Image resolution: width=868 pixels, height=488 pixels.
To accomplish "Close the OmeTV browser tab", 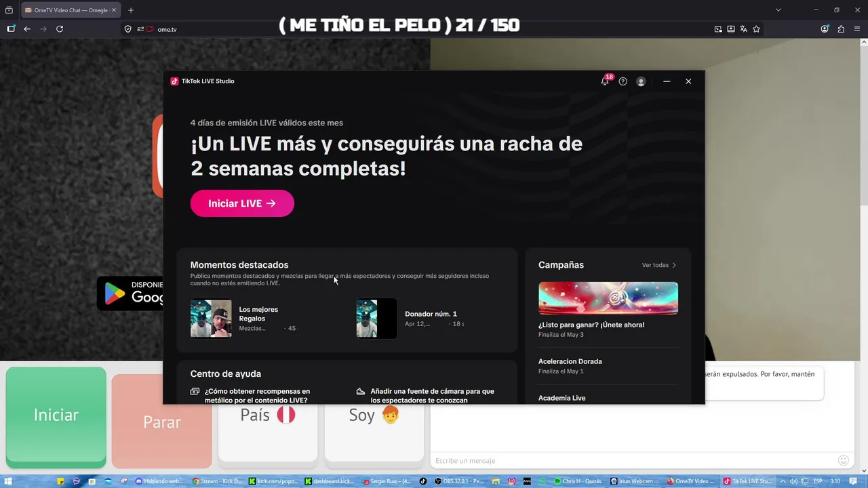I will coord(115,10).
